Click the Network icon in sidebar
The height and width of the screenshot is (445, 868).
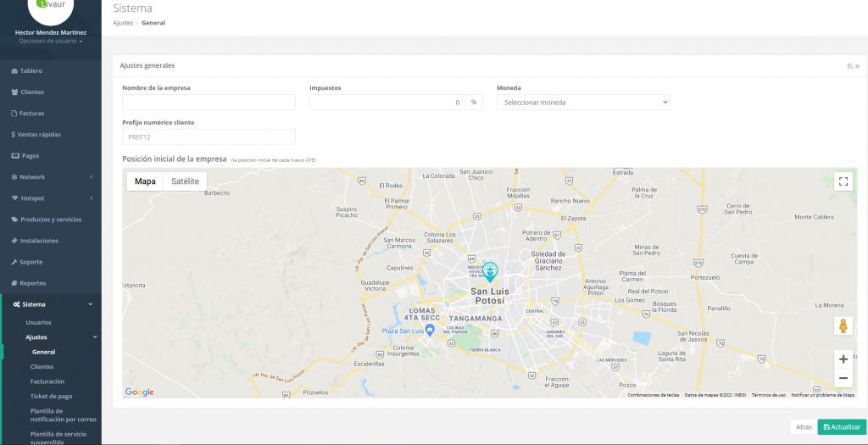click(14, 177)
